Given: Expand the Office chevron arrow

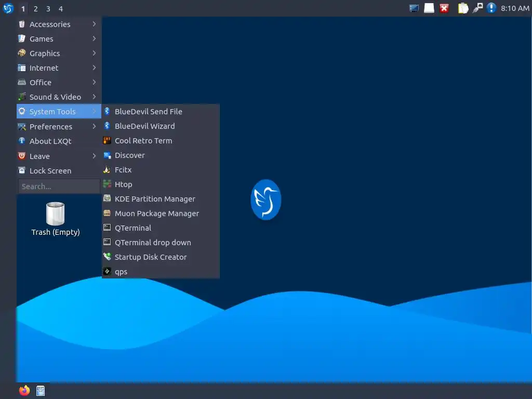Looking at the screenshot, I should click(95, 83).
